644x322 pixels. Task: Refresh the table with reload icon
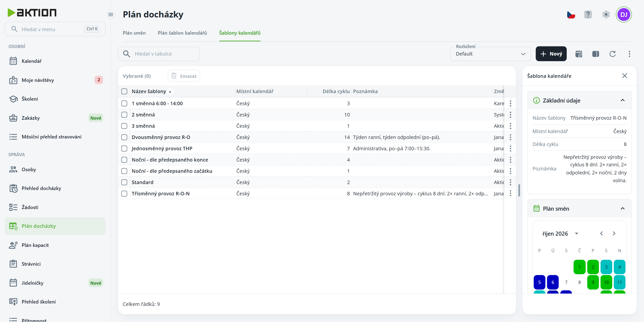click(613, 54)
